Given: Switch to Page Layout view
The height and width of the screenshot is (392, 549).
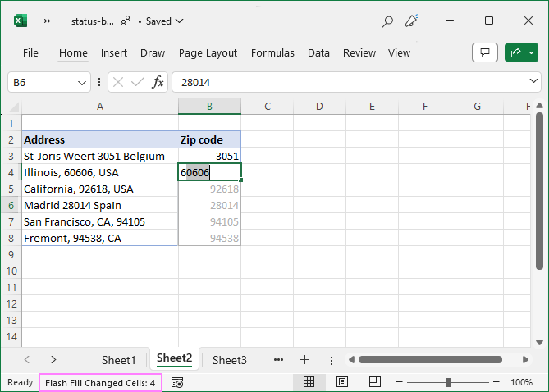Looking at the screenshot, I should 342,382.
